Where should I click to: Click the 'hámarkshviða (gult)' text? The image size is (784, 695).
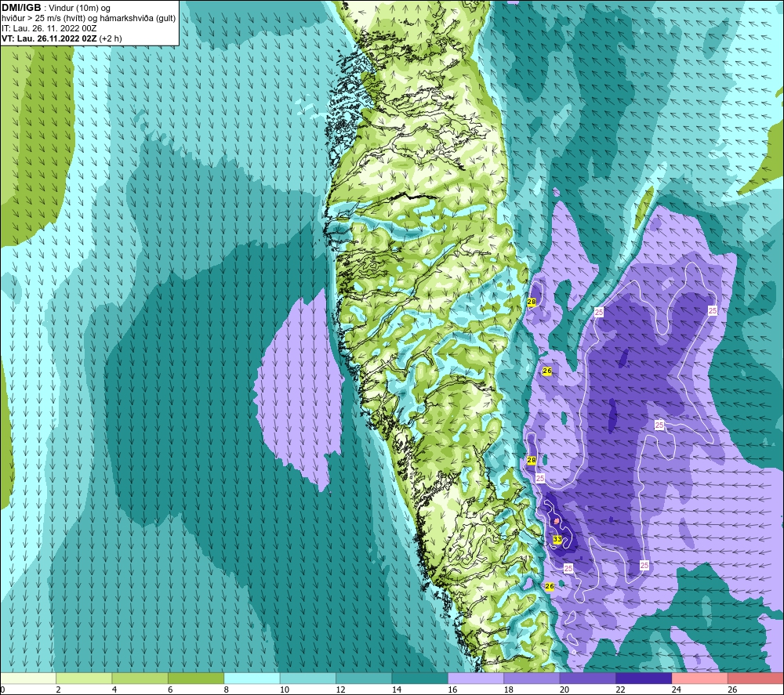pos(138,19)
